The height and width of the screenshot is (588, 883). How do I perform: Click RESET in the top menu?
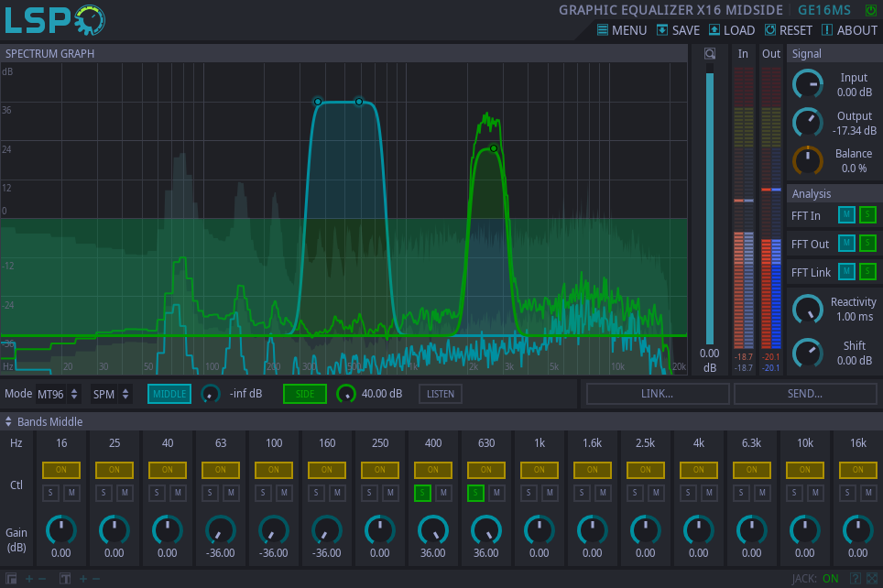tap(789, 30)
